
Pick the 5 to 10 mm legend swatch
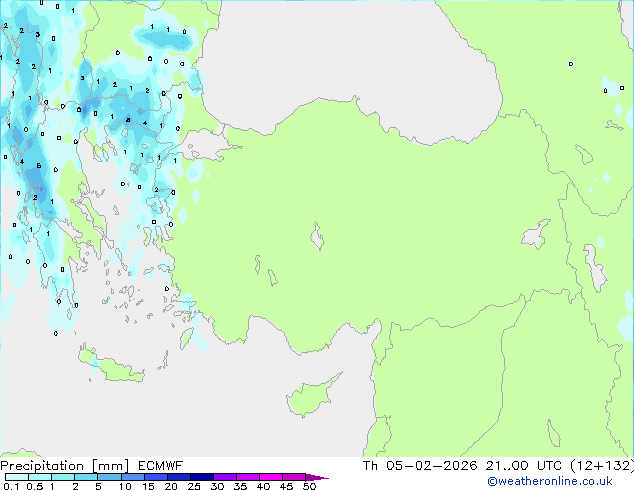point(110,478)
